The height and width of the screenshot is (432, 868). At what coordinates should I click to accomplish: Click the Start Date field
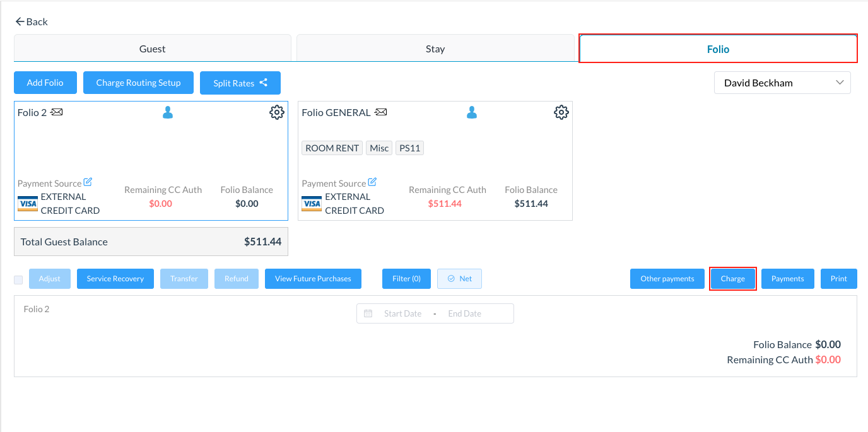tap(402, 313)
